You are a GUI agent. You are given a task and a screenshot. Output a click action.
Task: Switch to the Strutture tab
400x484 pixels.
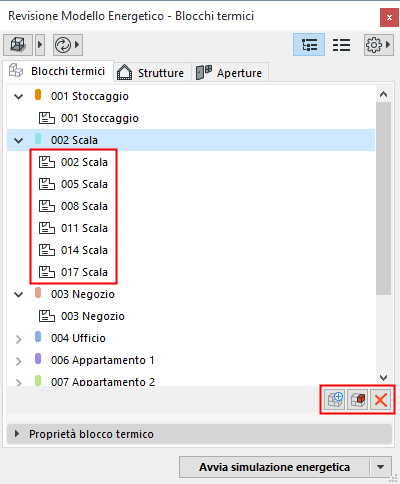pos(151,72)
